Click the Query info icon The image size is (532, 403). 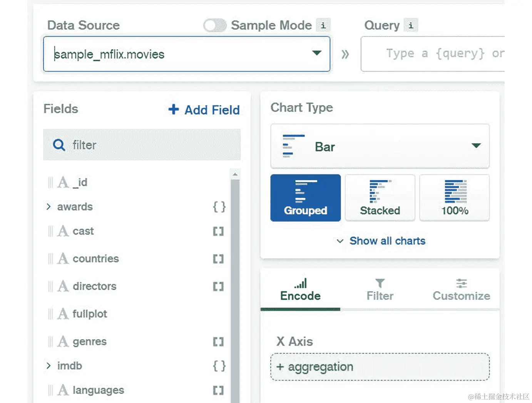point(411,25)
